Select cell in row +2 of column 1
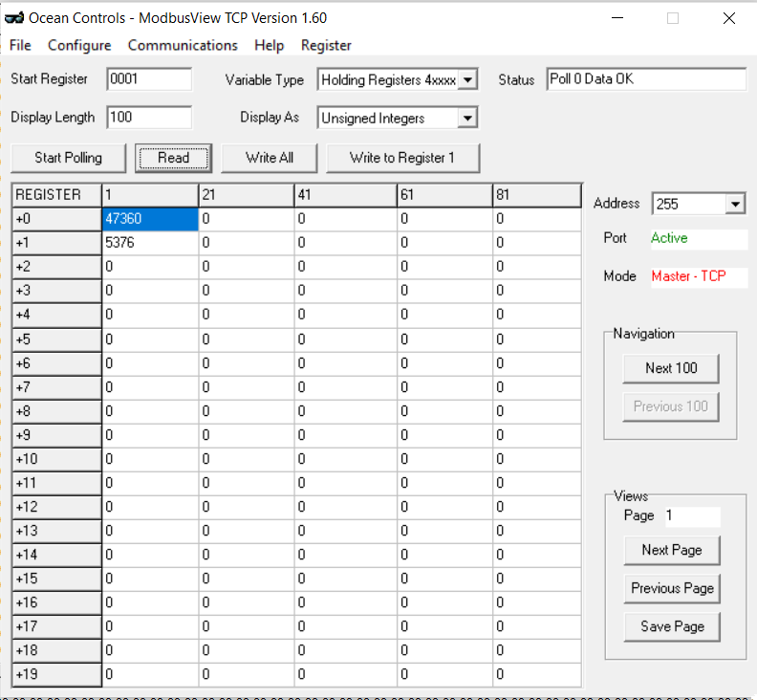757x700 pixels. click(150, 267)
